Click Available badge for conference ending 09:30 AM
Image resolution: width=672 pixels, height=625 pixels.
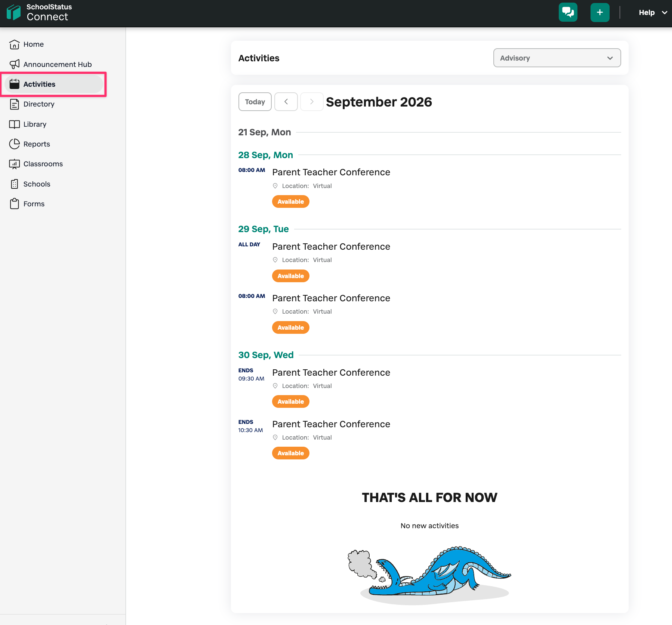[291, 401]
